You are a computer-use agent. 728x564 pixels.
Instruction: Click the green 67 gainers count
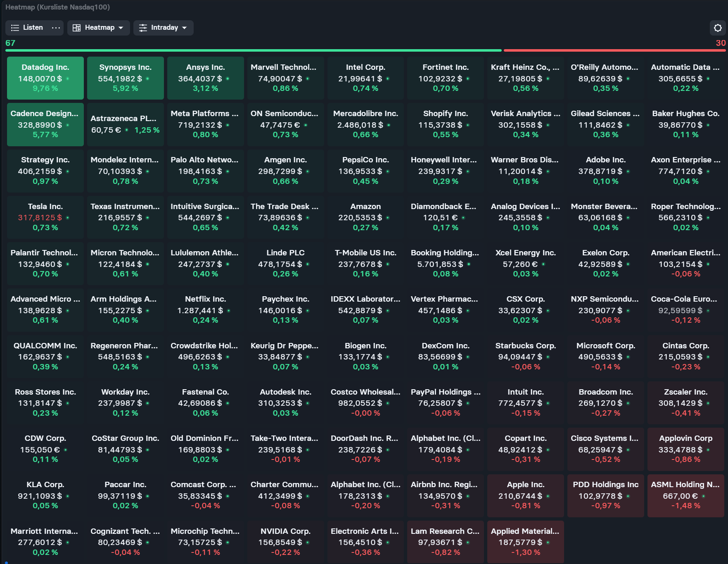pos(10,43)
